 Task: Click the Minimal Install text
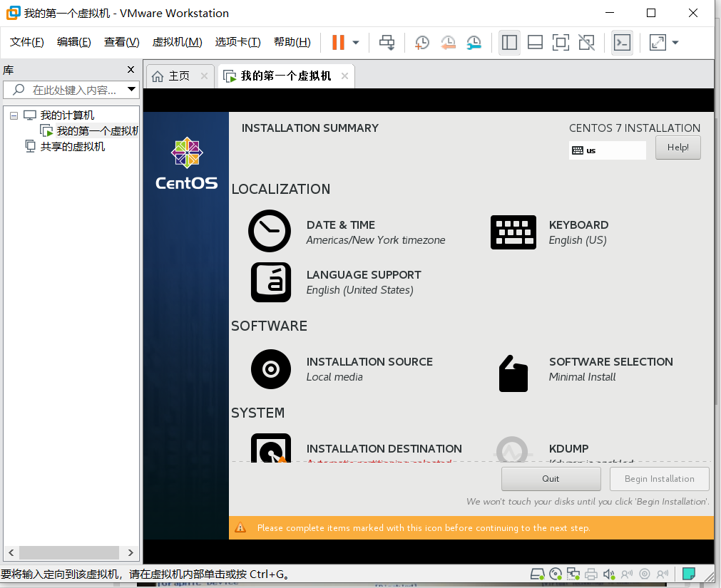[582, 377]
